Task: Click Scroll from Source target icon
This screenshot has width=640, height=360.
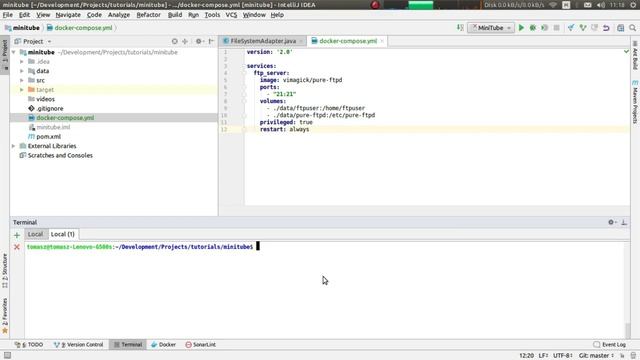Action: [x=175, y=41]
